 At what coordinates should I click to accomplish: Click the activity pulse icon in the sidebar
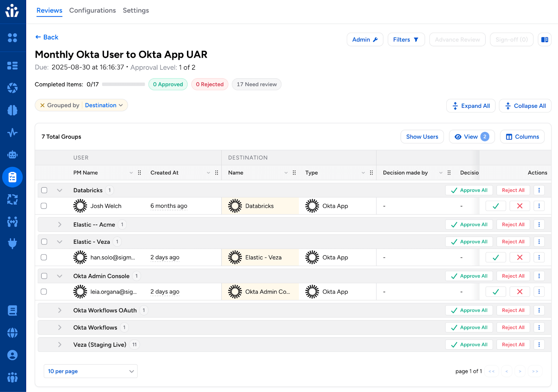click(13, 133)
